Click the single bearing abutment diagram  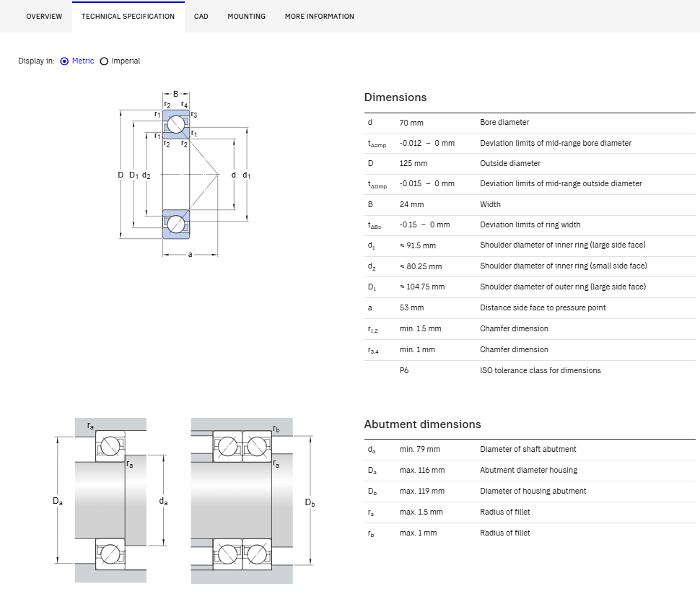pyautogui.click(x=110, y=501)
